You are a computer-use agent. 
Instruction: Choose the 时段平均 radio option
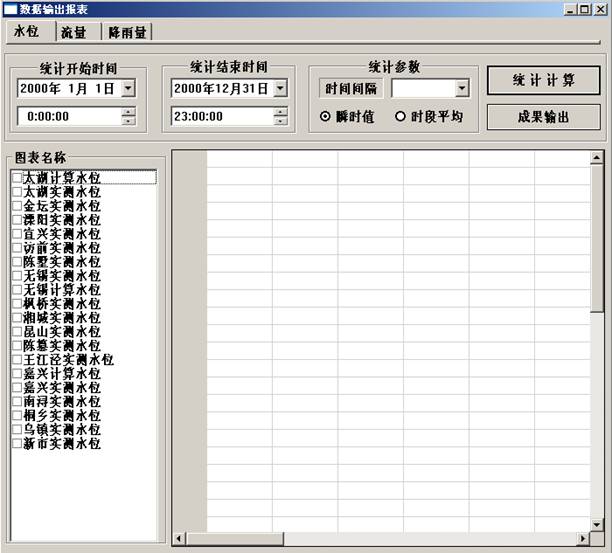401,116
